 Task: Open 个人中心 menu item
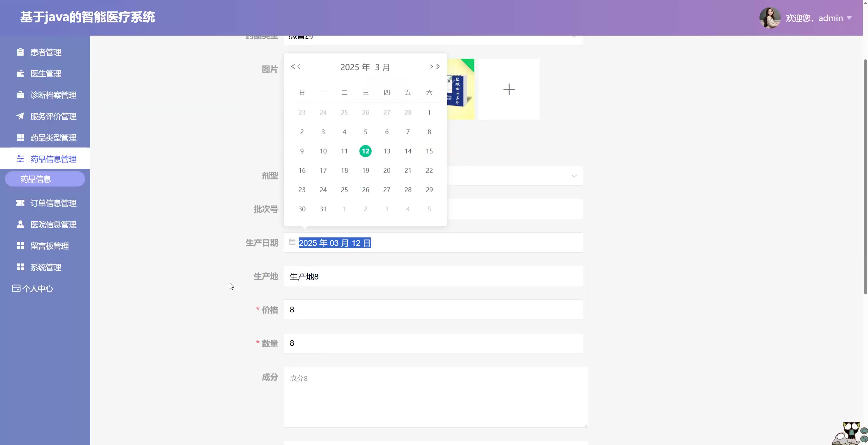[x=37, y=289]
